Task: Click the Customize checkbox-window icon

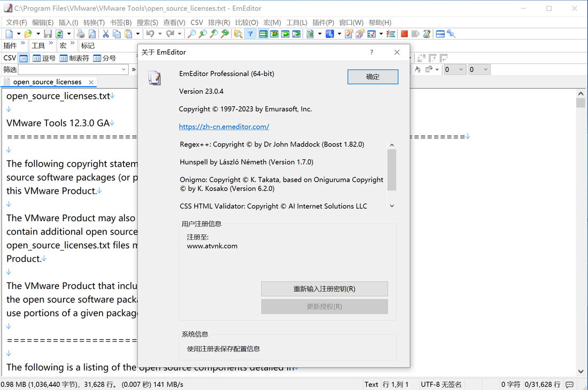Action: pyautogui.click(x=372, y=34)
